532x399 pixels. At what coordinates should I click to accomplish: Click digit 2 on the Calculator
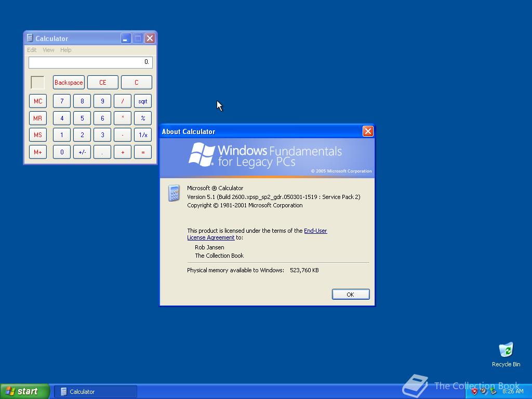(82, 135)
